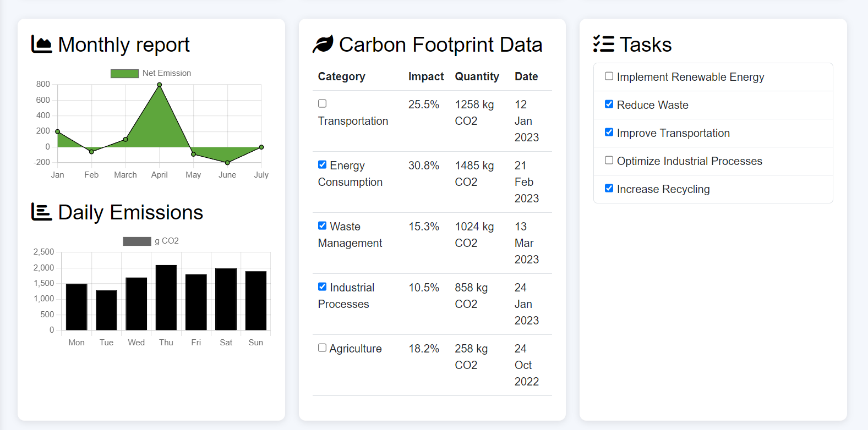Uncheck the Increase Recycling task
The image size is (868, 430).
609,188
